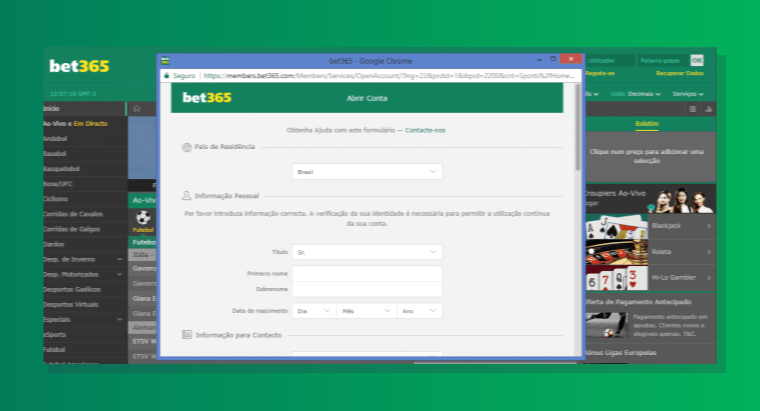The height and width of the screenshot is (411, 760).
Task: Click the globe icon next to País de Residência
Action: (x=187, y=147)
